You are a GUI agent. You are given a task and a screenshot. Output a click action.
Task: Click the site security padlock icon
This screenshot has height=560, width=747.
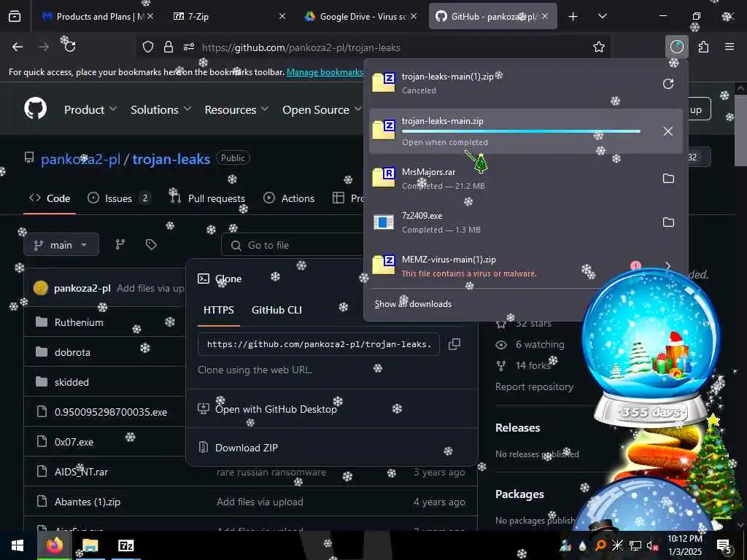tap(169, 47)
